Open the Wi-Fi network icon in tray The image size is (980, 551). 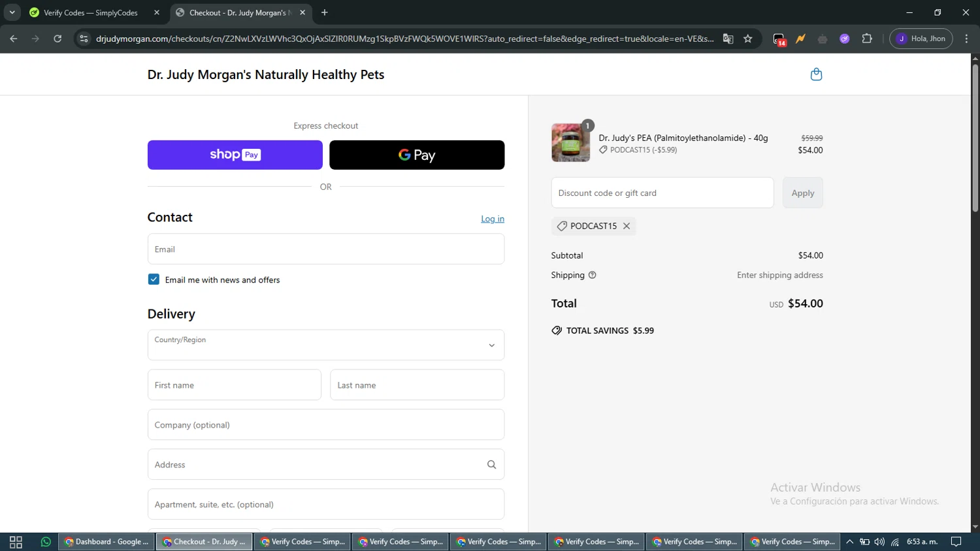[x=895, y=542]
